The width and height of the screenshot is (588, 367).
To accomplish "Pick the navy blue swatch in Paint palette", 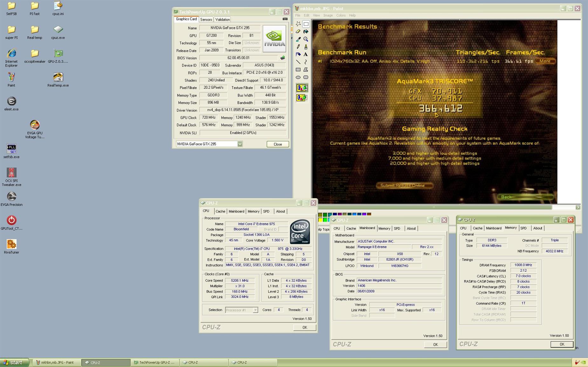I will tap(335, 215).
